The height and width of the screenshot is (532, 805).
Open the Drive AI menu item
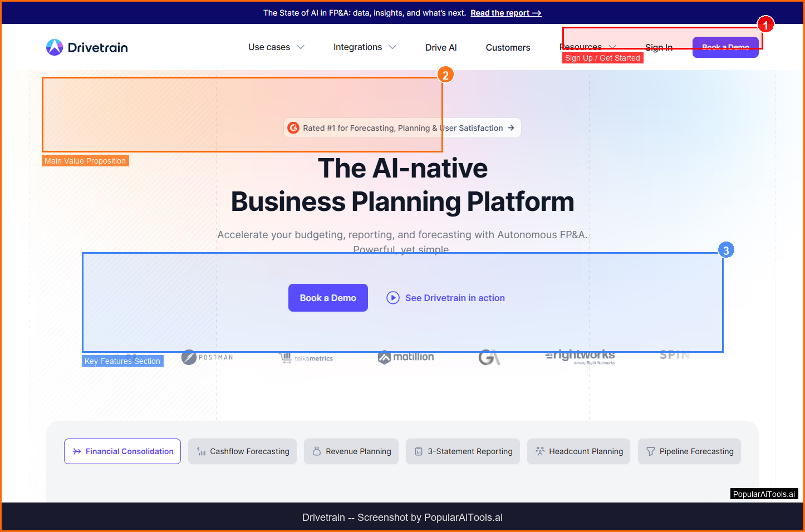click(x=441, y=47)
